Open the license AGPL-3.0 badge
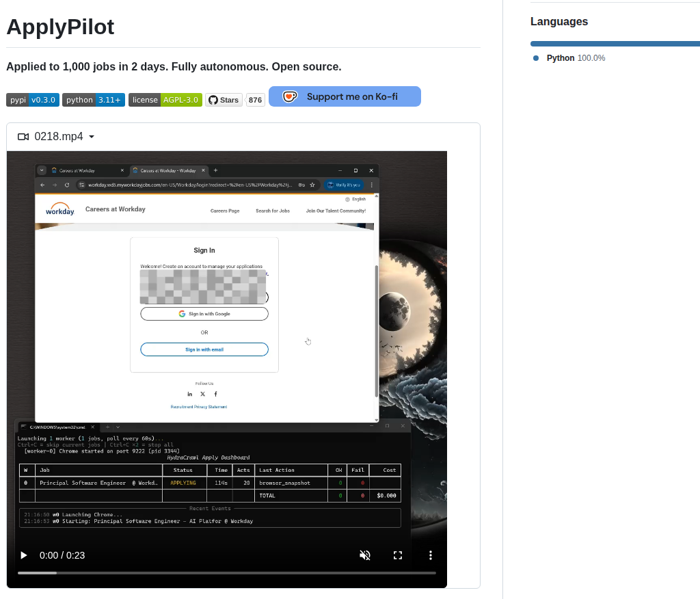Viewport: 700px width, 599px height. pyautogui.click(x=165, y=100)
